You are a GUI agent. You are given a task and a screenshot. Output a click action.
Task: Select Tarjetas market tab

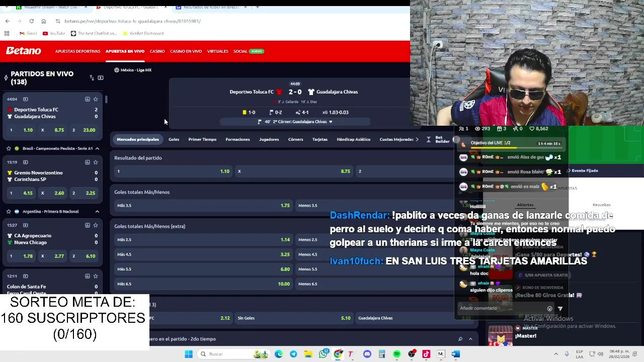click(320, 139)
